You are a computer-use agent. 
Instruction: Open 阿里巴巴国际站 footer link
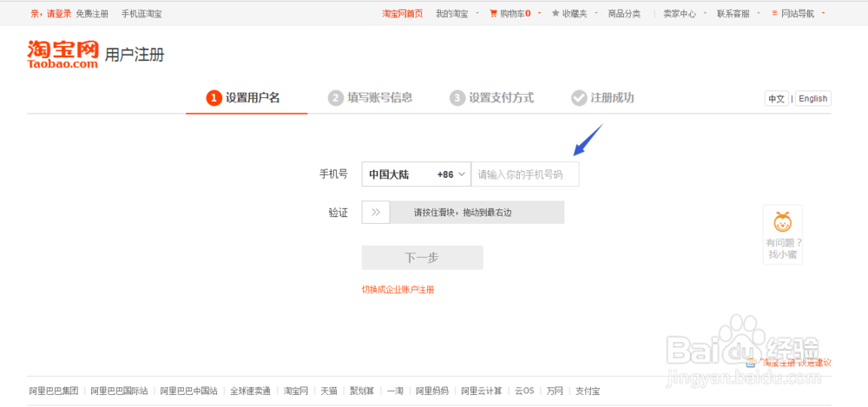pyautogui.click(x=119, y=391)
